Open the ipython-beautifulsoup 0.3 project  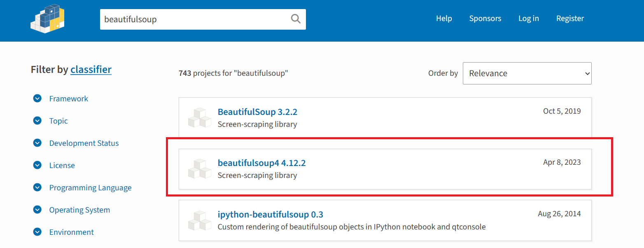coord(271,215)
